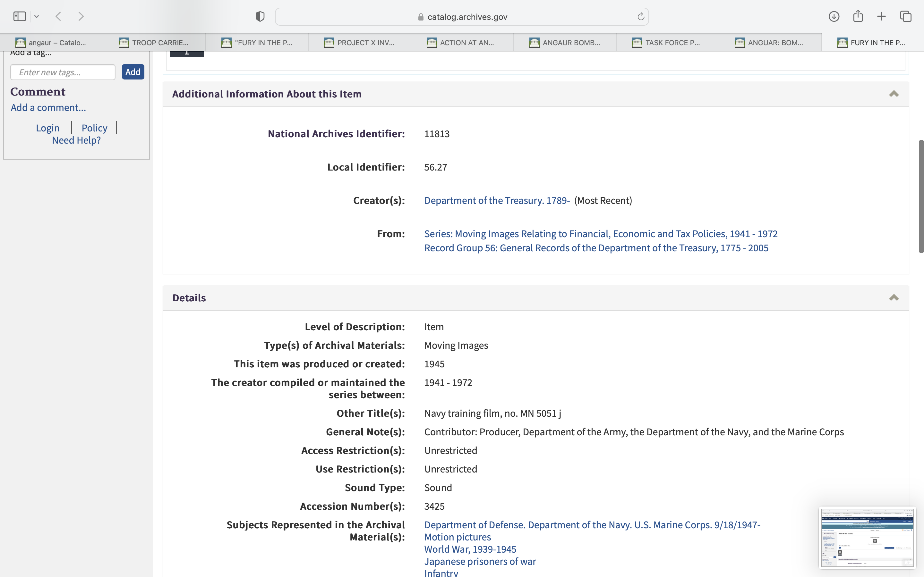Viewport: 924px width, 577px height.
Task: Collapse the Additional Information section
Action: click(x=894, y=94)
